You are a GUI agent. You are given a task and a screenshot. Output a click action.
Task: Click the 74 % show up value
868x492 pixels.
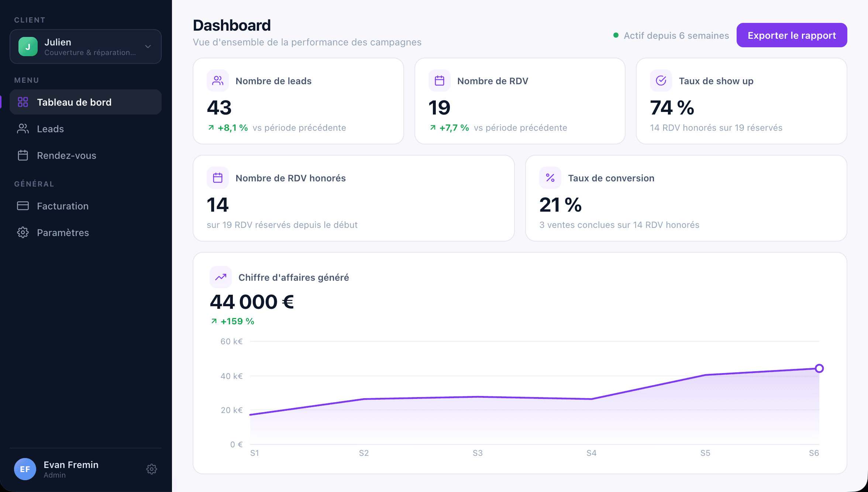(672, 107)
